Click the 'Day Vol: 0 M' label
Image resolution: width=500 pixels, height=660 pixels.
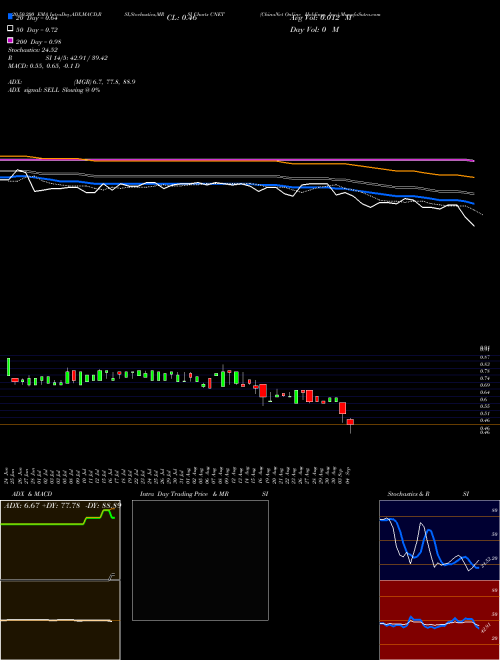click(x=314, y=30)
